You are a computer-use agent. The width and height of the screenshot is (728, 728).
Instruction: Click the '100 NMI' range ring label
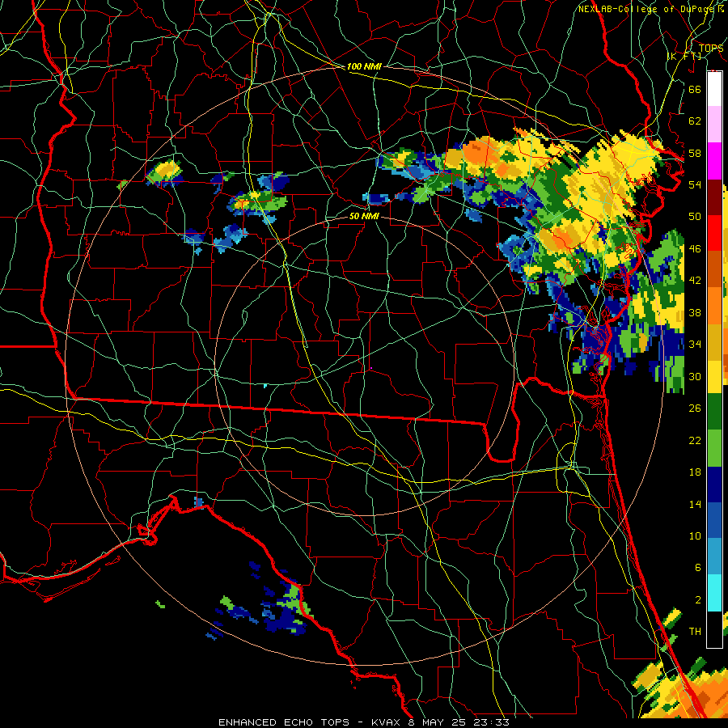[x=364, y=66]
